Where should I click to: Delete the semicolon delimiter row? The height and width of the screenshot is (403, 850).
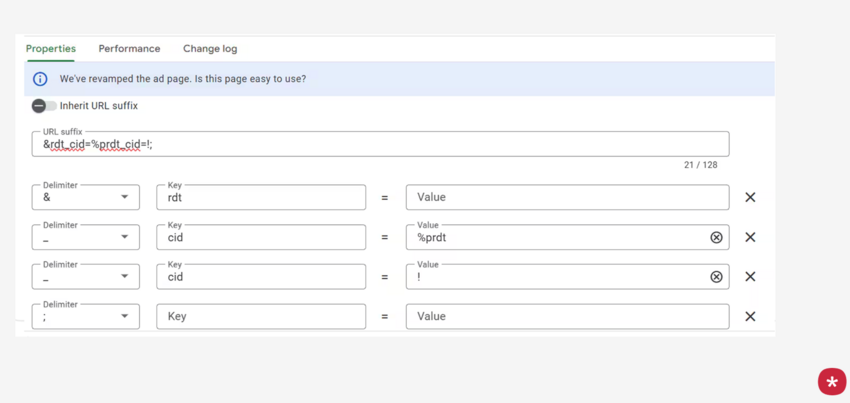pos(750,316)
